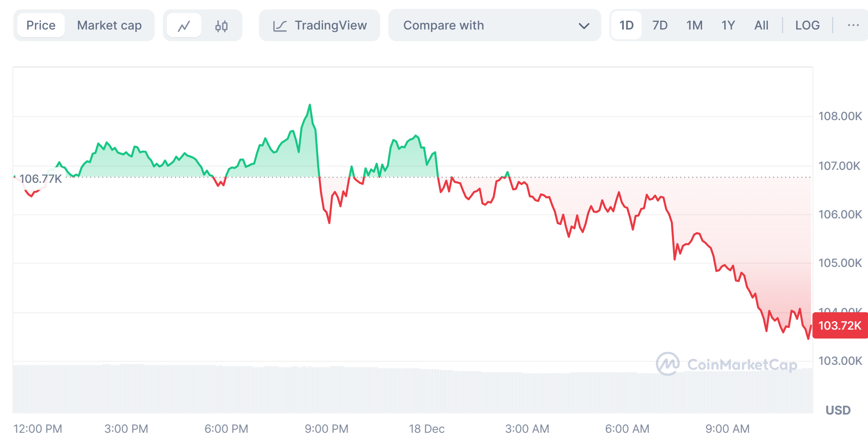Click the CoinMarketCap watermark logo
The image size is (868, 436).
(x=668, y=364)
